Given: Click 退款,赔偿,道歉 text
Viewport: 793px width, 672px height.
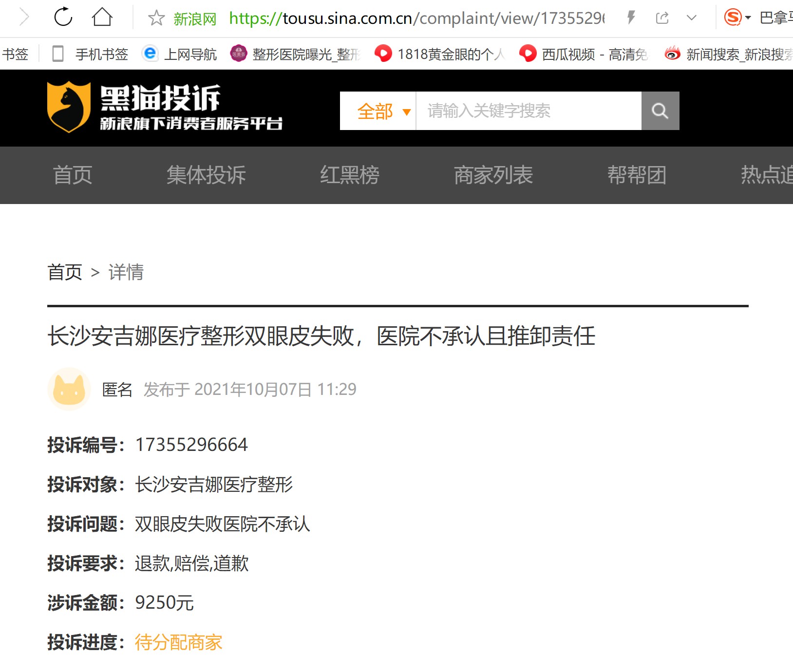Looking at the screenshot, I should [x=192, y=563].
